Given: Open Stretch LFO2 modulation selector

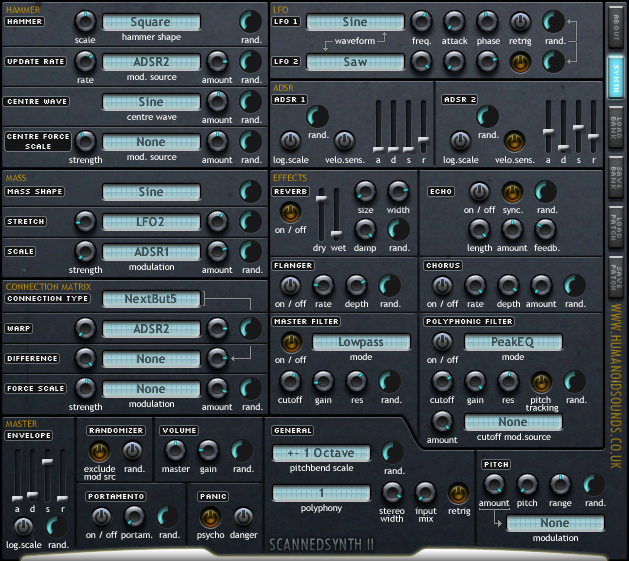Looking at the screenshot, I should 151,222.
